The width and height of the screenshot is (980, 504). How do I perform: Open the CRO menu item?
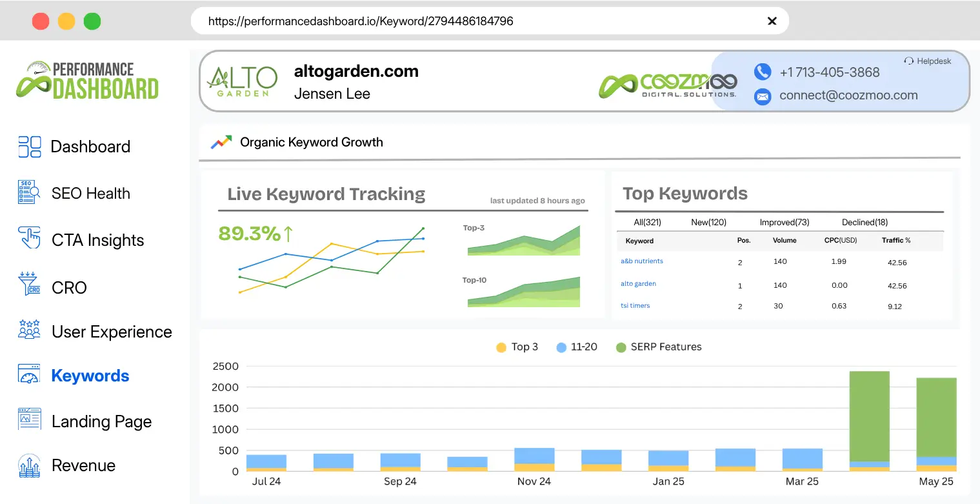69,287
